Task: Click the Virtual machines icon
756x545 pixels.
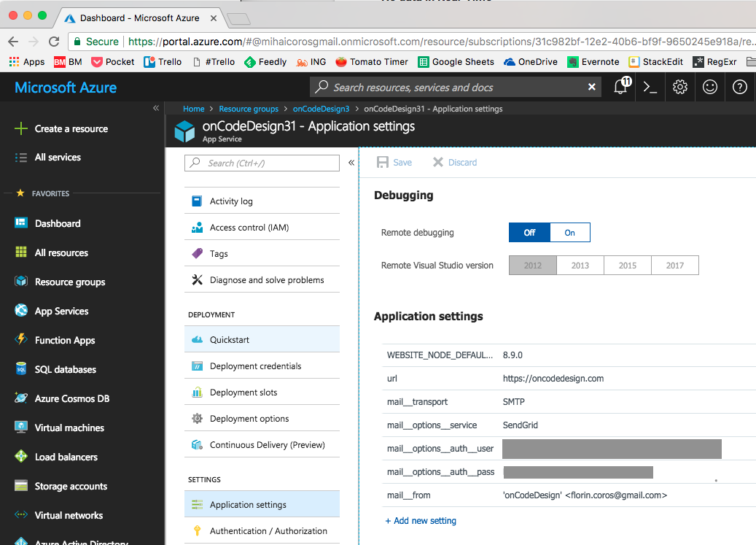Action: [x=20, y=428]
